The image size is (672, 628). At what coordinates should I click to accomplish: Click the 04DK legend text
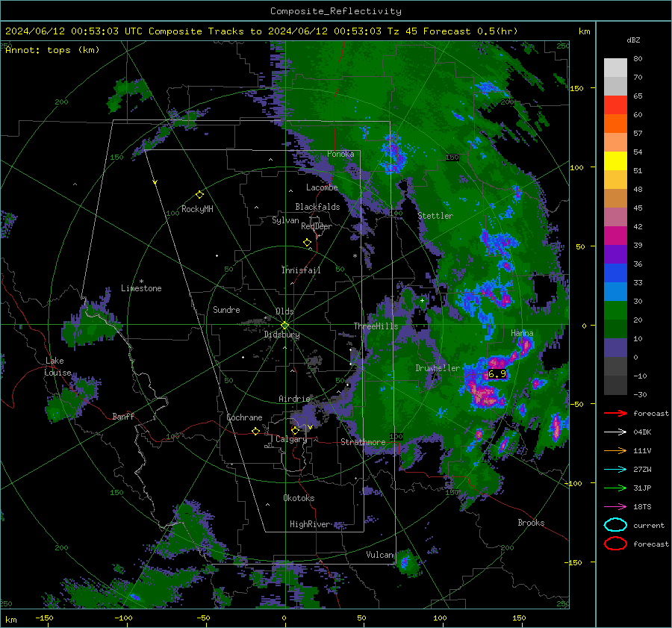tap(642, 432)
